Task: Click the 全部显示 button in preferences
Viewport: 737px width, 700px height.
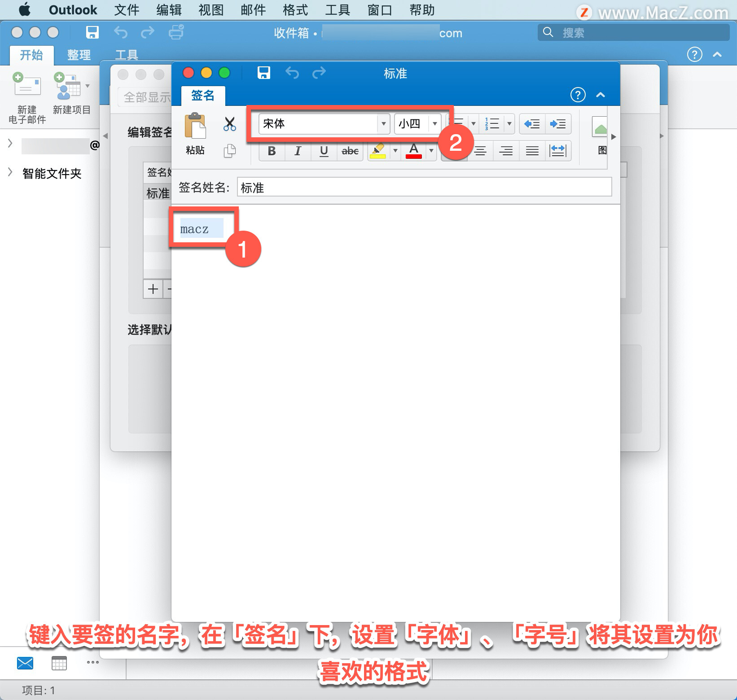Action: 145,97
